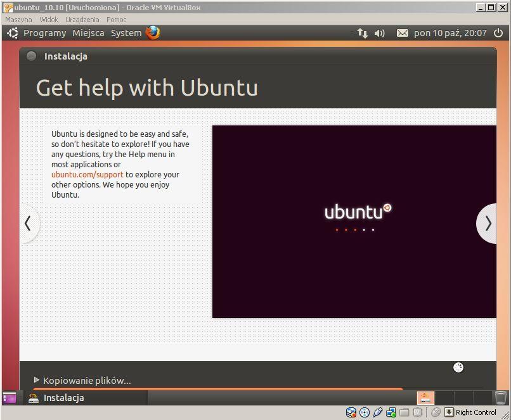Click the Show Desktop icon in bottom panel
Viewport: 511px width, 420px height.
point(10,398)
